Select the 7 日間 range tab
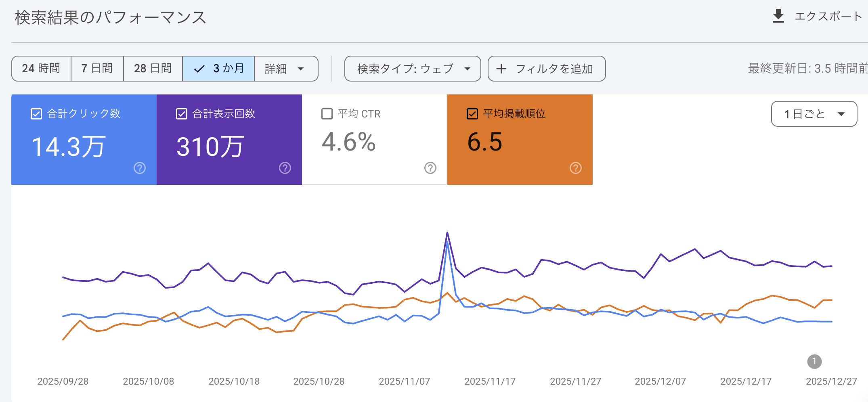This screenshot has width=868, height=402. coord(97,69)
